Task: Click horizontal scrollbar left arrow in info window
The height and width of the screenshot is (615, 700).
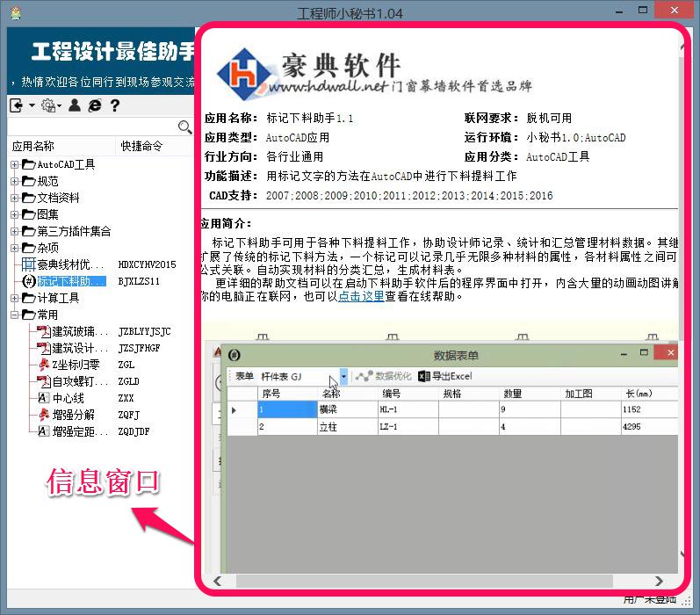Action: [218, 581]
